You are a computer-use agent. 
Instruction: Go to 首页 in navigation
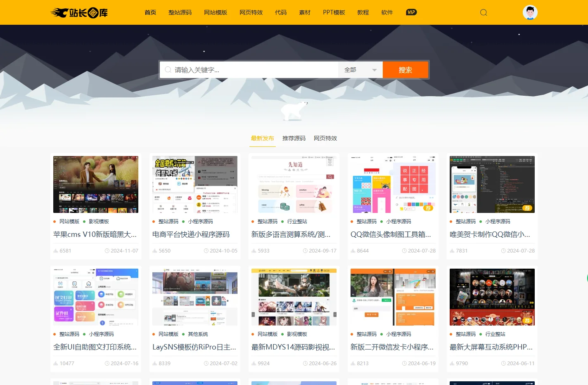[x=150, y=12]
